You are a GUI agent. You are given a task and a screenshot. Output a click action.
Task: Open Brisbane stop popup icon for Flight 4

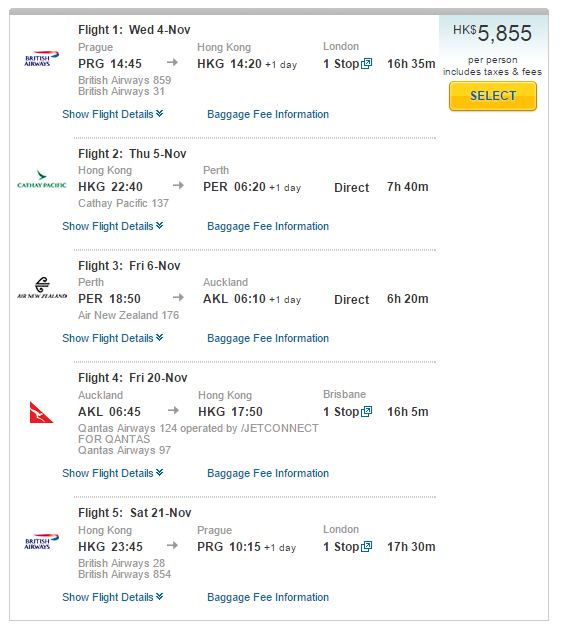pyautogui.click(x=366, y=412)
